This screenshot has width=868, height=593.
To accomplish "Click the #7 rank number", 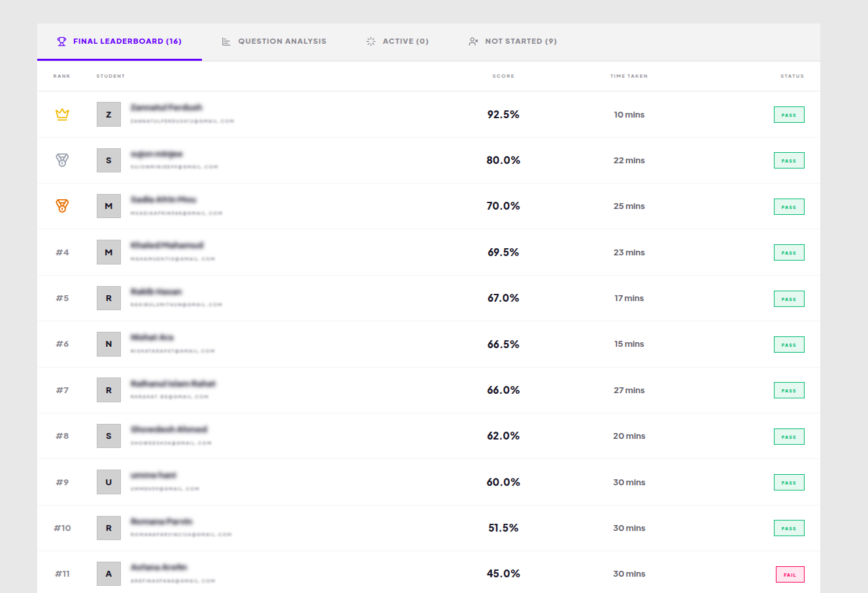I will coord(62,390).
